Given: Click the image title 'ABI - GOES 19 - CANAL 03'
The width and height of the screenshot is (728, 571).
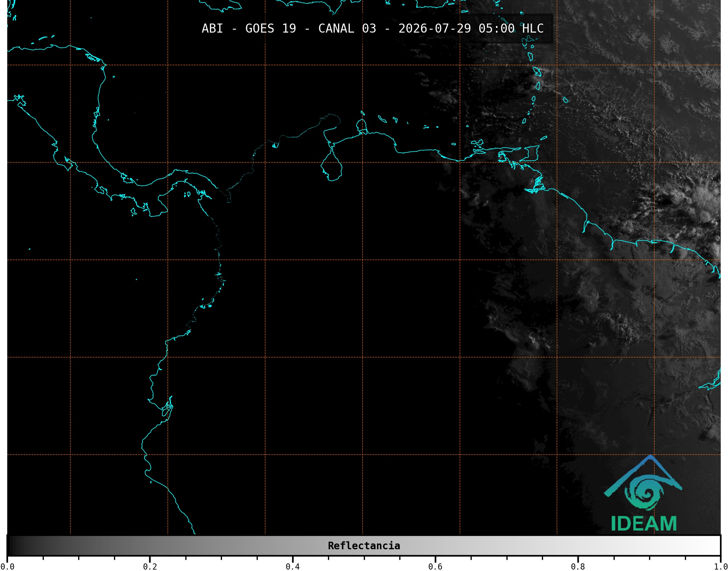Looking at the screenshot, I should (x=289, y=29).
